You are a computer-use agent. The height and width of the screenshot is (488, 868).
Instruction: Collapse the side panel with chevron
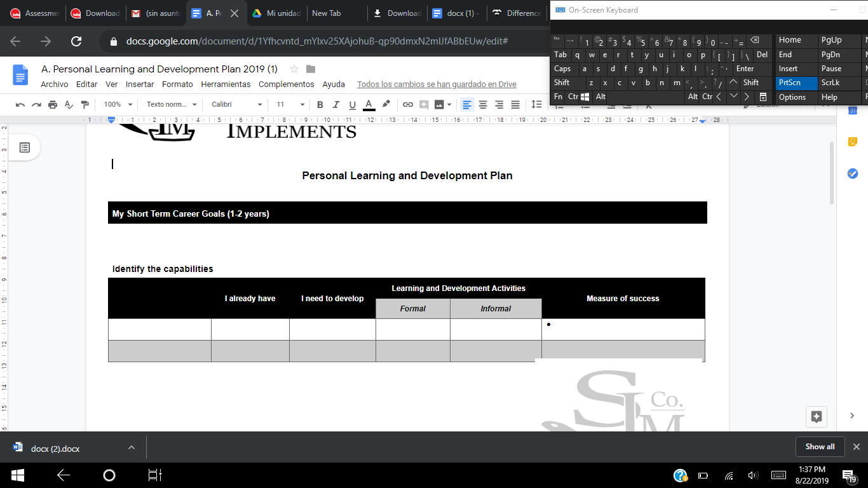click(852, 416)
